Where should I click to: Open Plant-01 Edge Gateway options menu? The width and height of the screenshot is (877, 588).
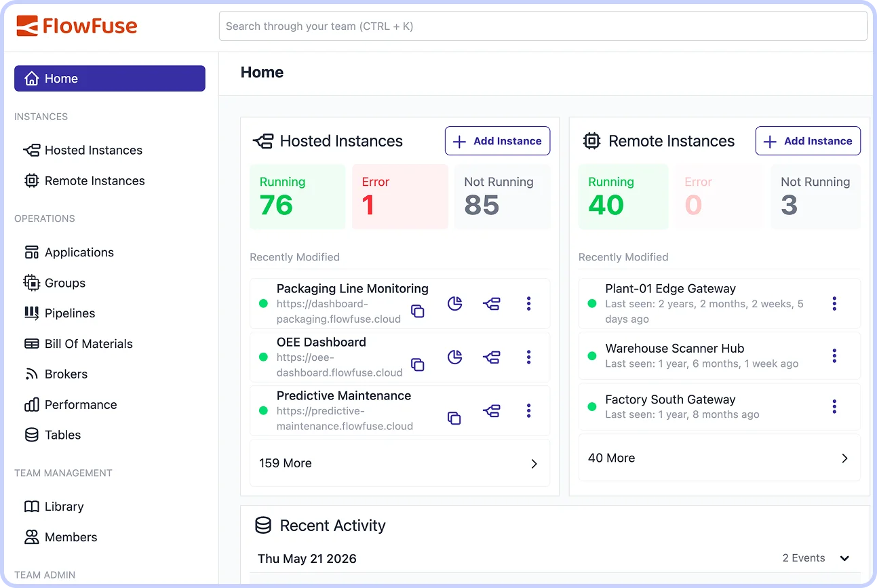pos(834,304)
